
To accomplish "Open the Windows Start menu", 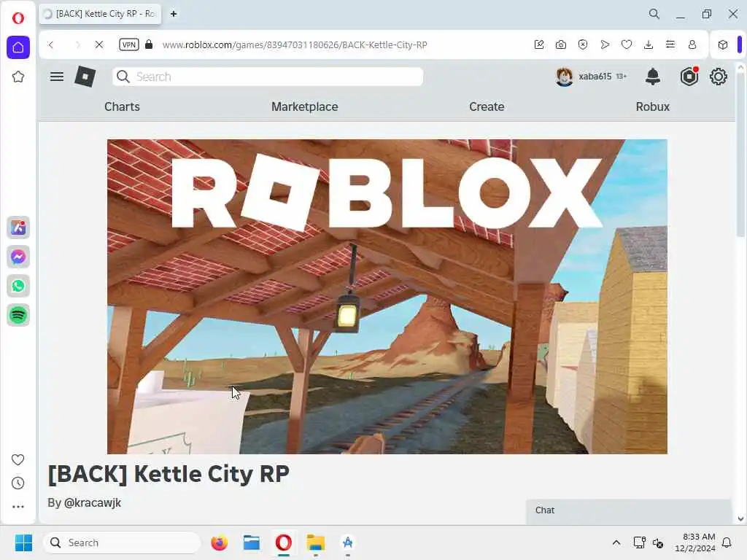I will 23,542.
